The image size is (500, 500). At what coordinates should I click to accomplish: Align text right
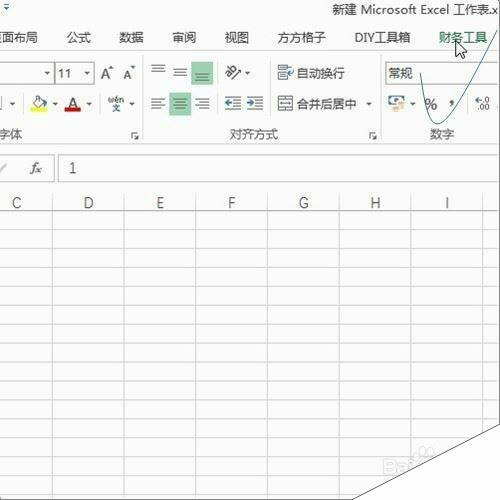click(202, 104)
